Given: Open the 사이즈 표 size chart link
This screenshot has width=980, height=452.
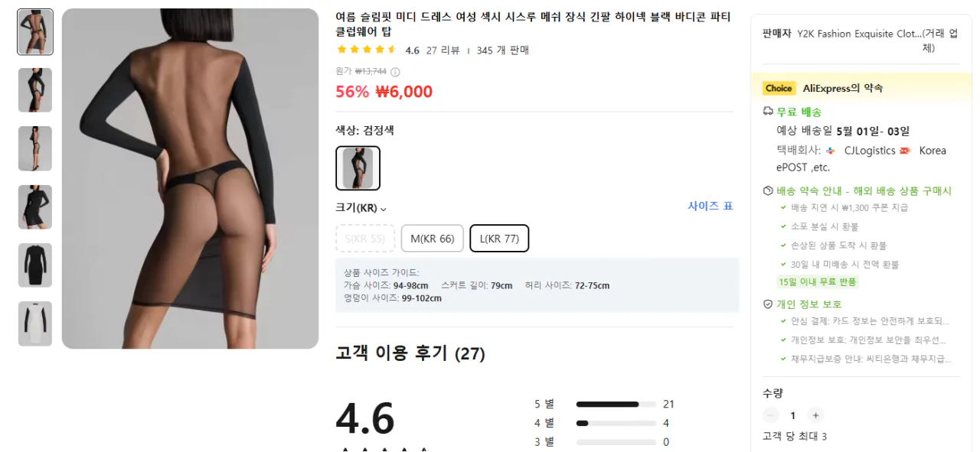Looking at the screenshot, I should point(710,206).
